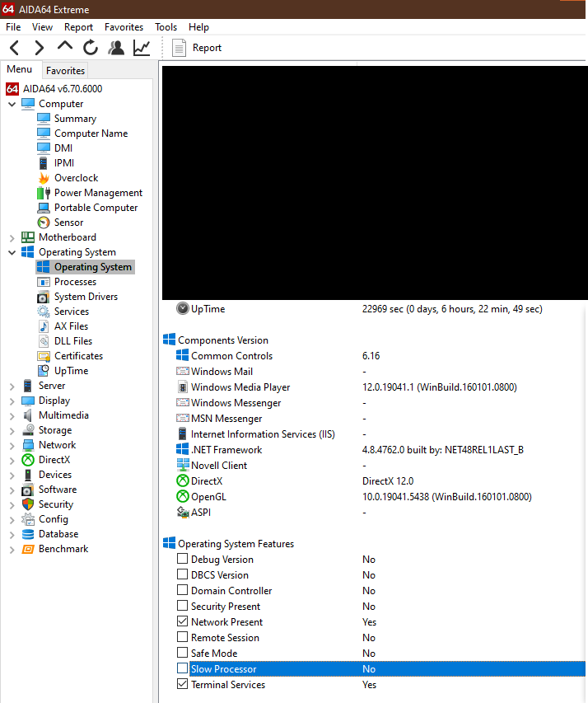This screenshot has width=588, height=703.
Task: Open the graph chart toolbar icon
Action: tap(142, 48)
